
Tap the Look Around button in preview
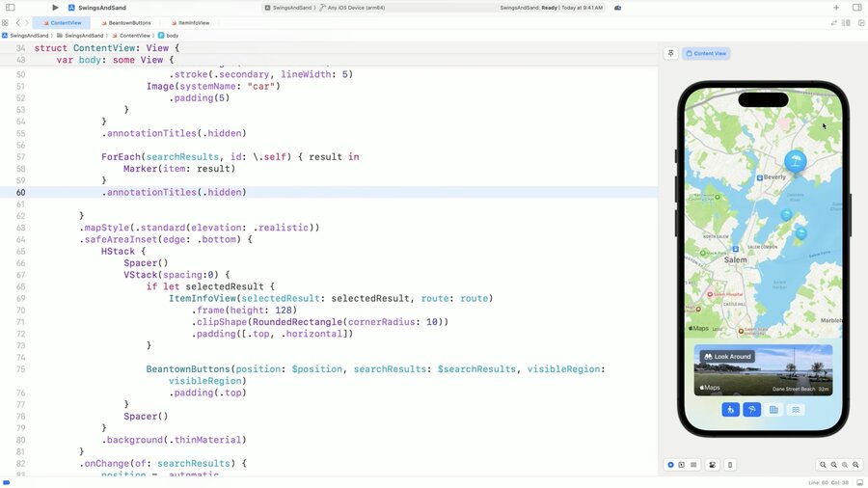click(727, 356)
